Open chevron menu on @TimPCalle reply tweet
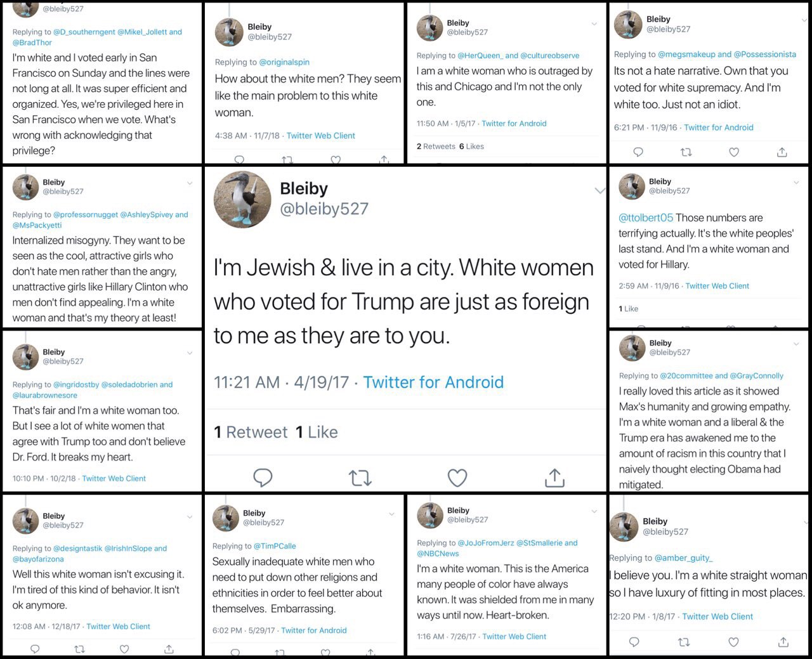This screenshot has height=659, width=812. pyautogui.click(x=391, y=514)
